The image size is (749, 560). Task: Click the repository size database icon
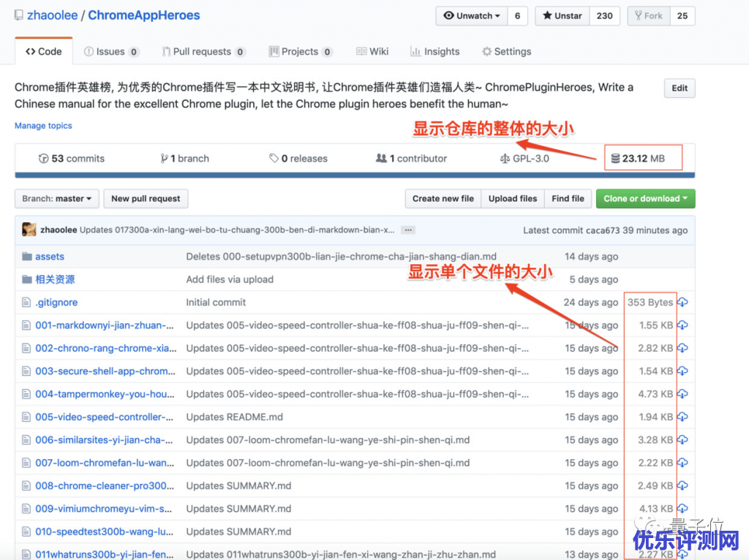pos(614,159)
